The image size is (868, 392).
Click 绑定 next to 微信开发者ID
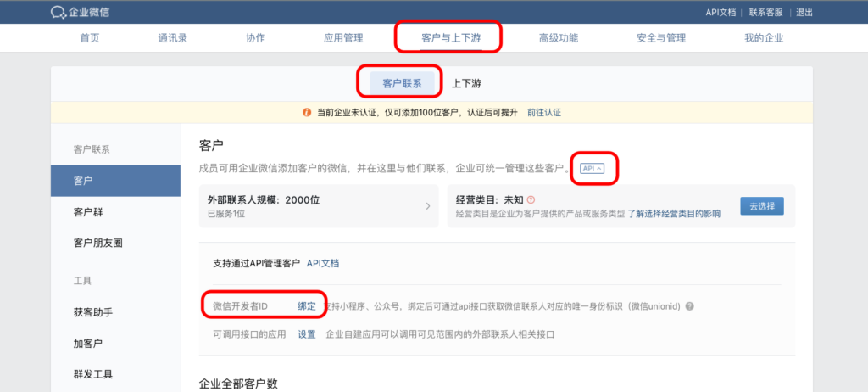coord(307,306)
